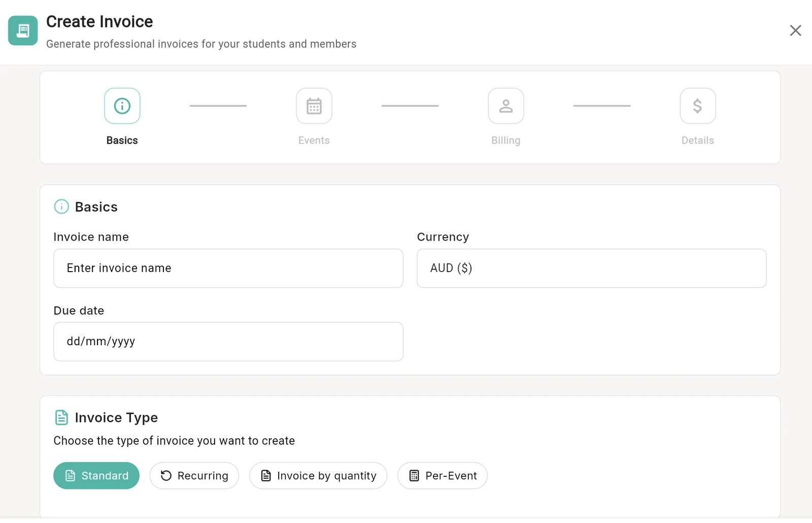
Task: Focus the Enter invoice name field
Action: point(228,268)
